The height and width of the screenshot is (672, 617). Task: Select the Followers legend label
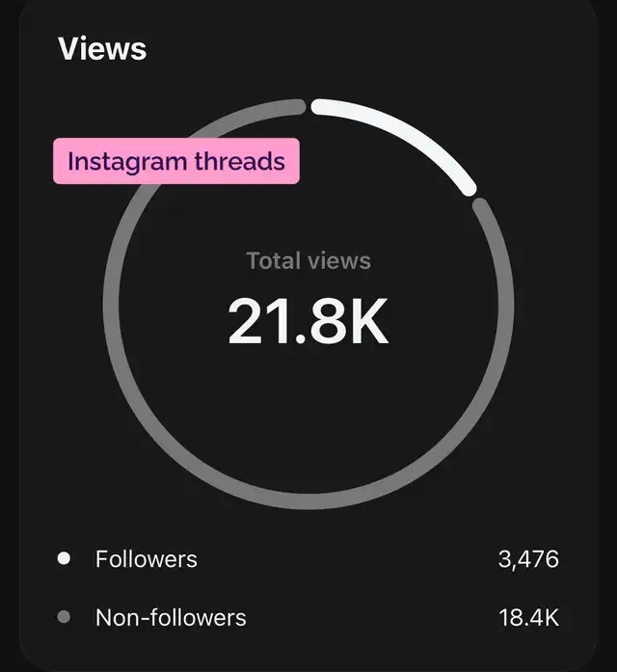pos(146,558)
